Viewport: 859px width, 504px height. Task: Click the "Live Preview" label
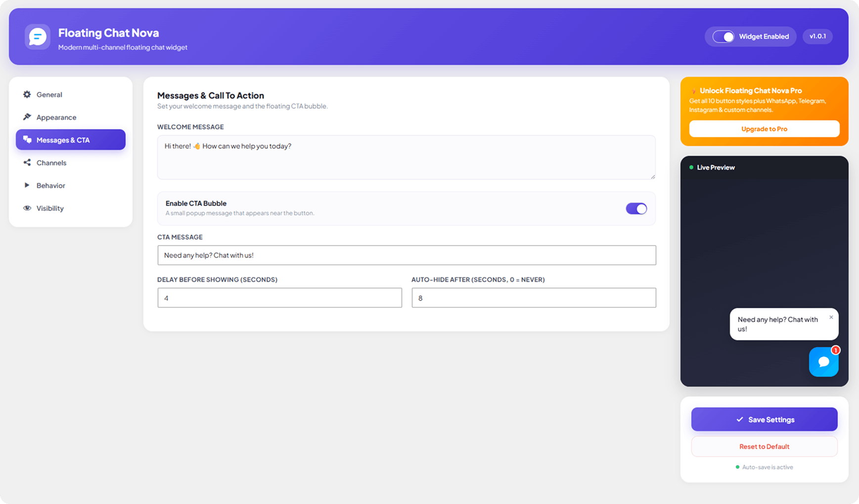coord(716,168)
